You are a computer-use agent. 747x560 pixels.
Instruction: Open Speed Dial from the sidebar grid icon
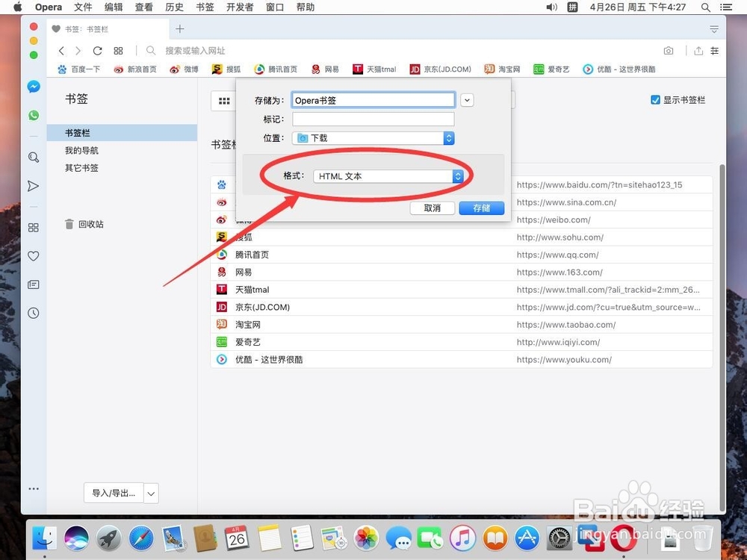tap(34, 228)
